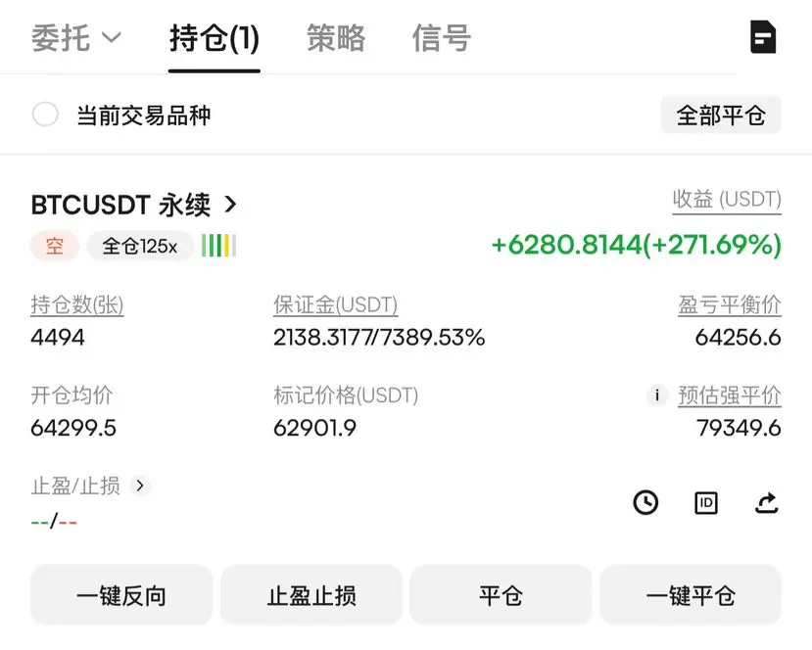Switch to the 持仓(1) tab

(x=215, y=39)
